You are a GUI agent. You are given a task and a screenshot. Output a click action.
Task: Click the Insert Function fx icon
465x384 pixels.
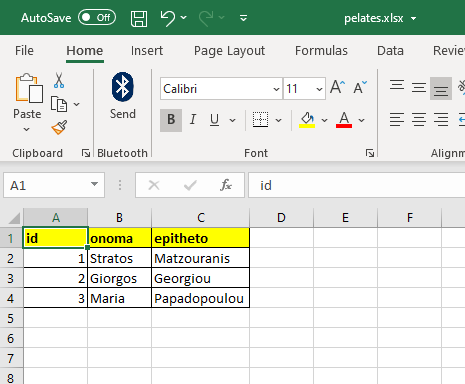(226, 185)
